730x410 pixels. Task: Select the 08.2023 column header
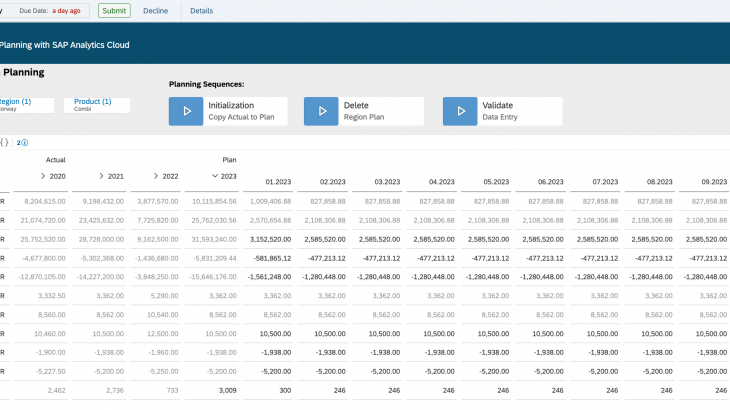(659, 182)
